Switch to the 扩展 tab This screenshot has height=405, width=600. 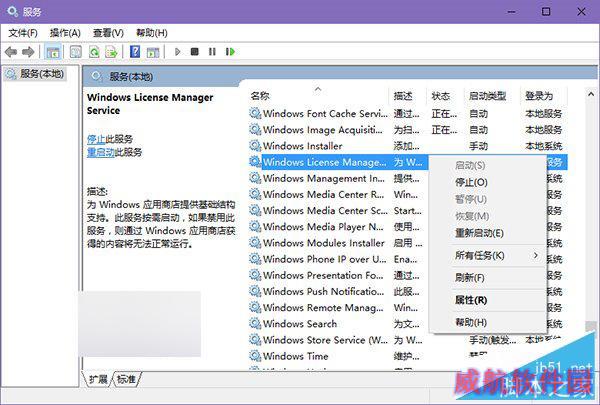[98, 379]
